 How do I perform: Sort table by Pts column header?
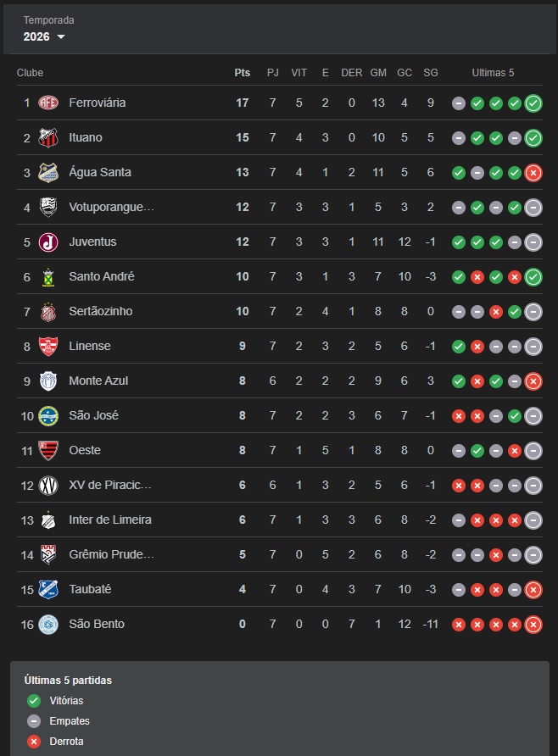pos(243,73)
